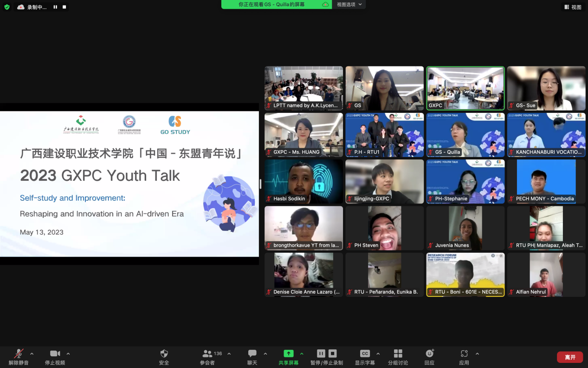Expand video options arrow beside 停止视频
Image resolution: width=588 pixels, height=368 pixels.
(68, 354)
